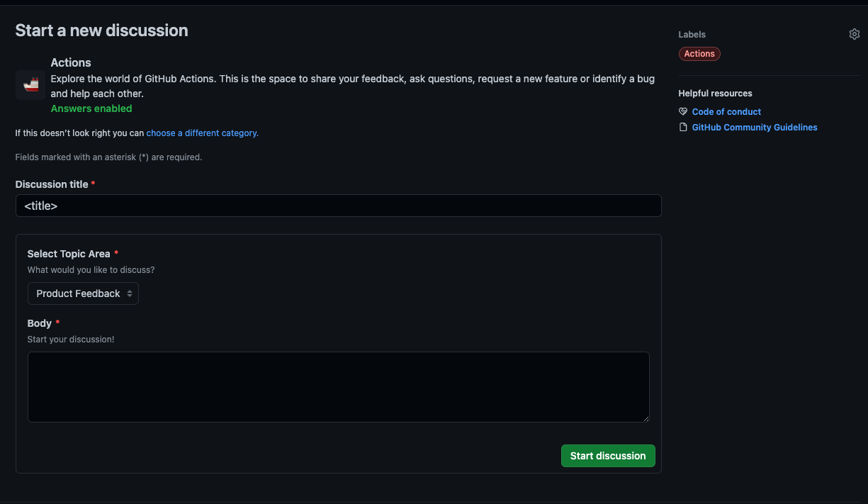Click the Start discussion button

tap(608, 456)
